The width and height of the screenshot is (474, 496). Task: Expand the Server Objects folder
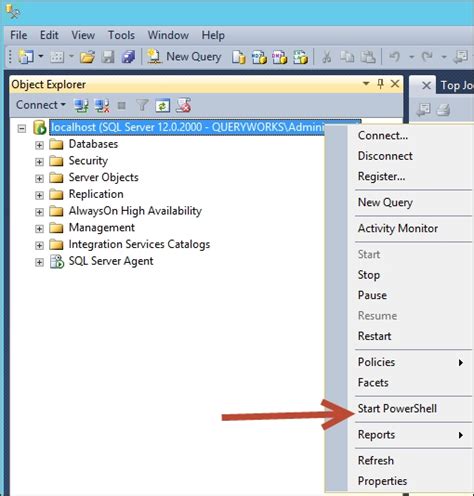[x=39, y=178]
